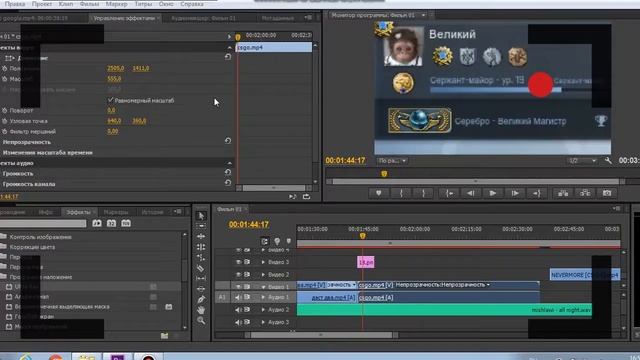Click the Эффекты search field
640x360 pixels.
43,223
